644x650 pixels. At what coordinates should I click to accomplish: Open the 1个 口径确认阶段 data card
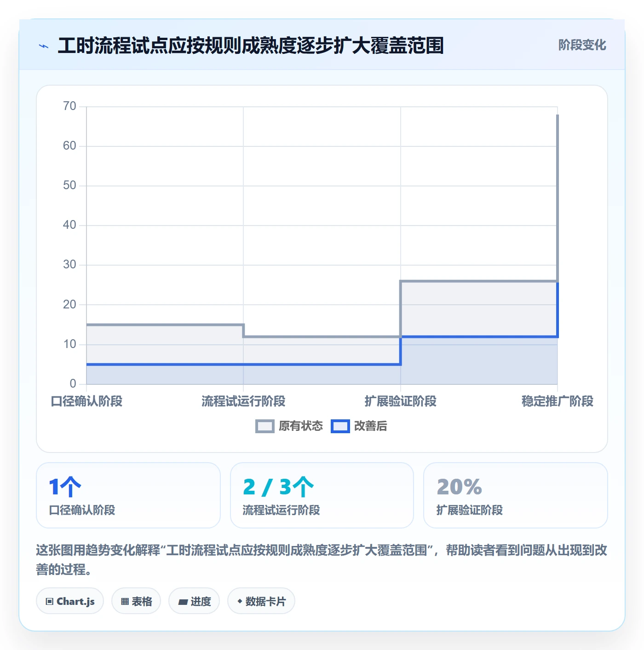(128, 495)
